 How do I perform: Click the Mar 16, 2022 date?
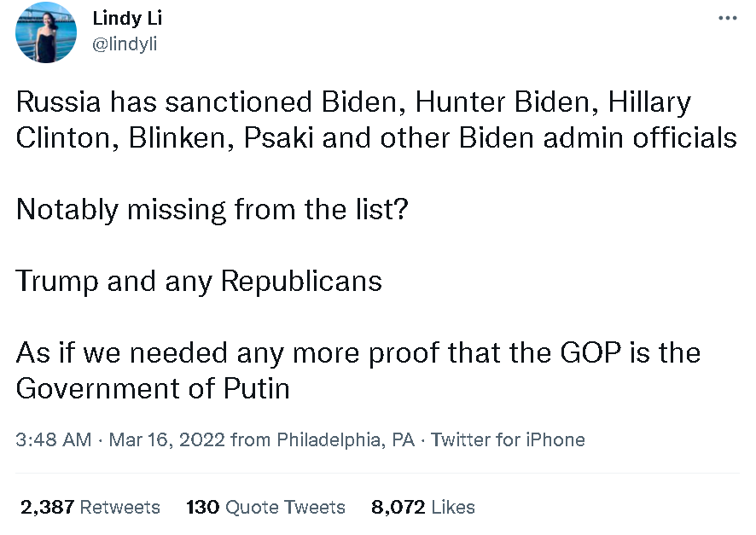tap(167, 440)
